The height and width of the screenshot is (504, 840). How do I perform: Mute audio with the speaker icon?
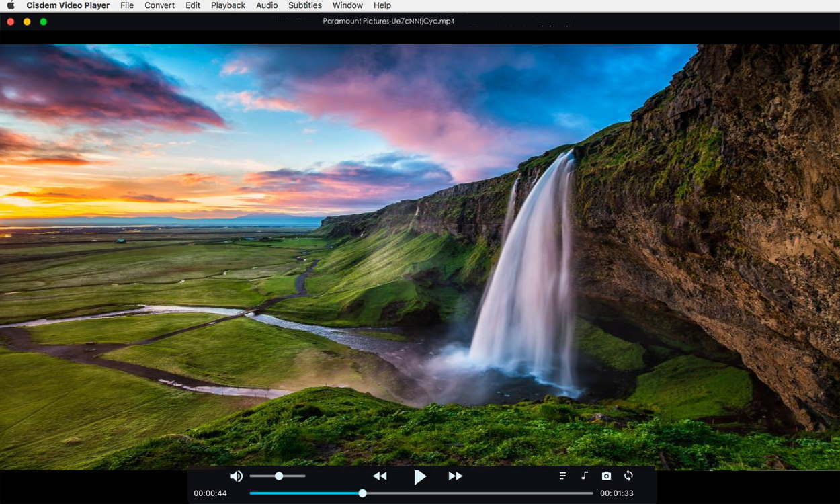click(237, 476)
